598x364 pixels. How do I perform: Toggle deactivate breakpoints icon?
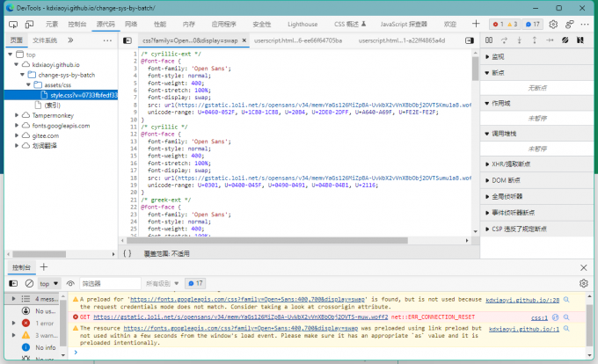click(x=565, y=40)
